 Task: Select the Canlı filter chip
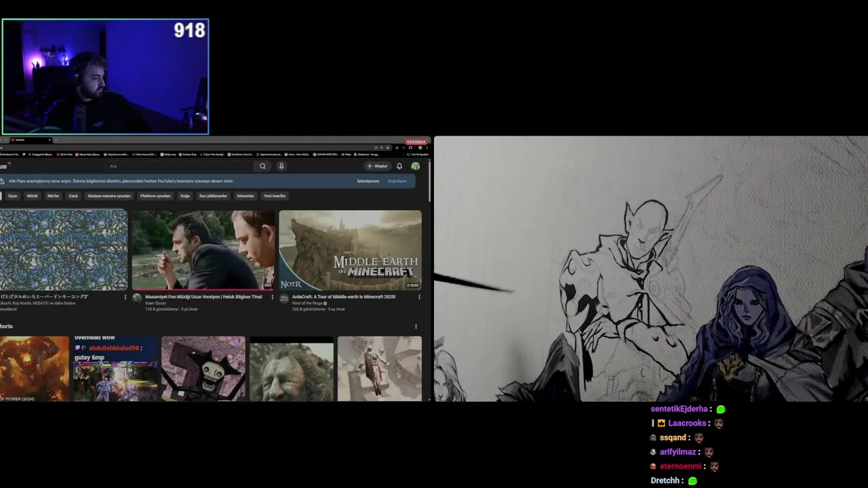(73, 196)
